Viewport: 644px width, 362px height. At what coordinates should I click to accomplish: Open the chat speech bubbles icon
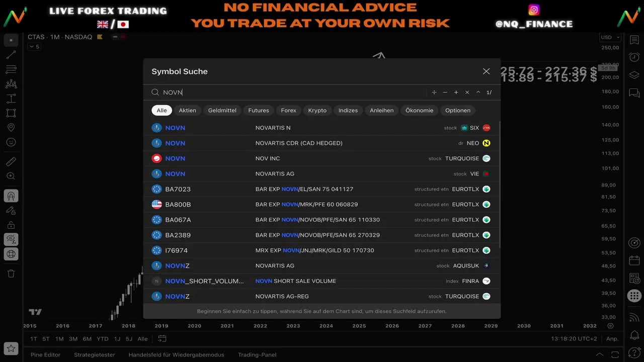pyautogui.click(x=634, y=93)
